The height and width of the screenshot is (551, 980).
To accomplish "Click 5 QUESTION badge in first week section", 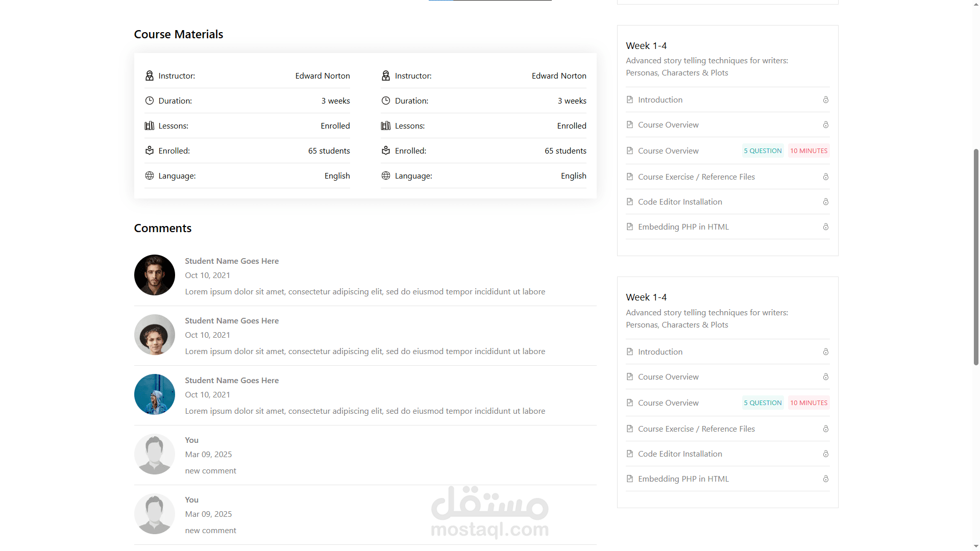I will click(763, 151).
